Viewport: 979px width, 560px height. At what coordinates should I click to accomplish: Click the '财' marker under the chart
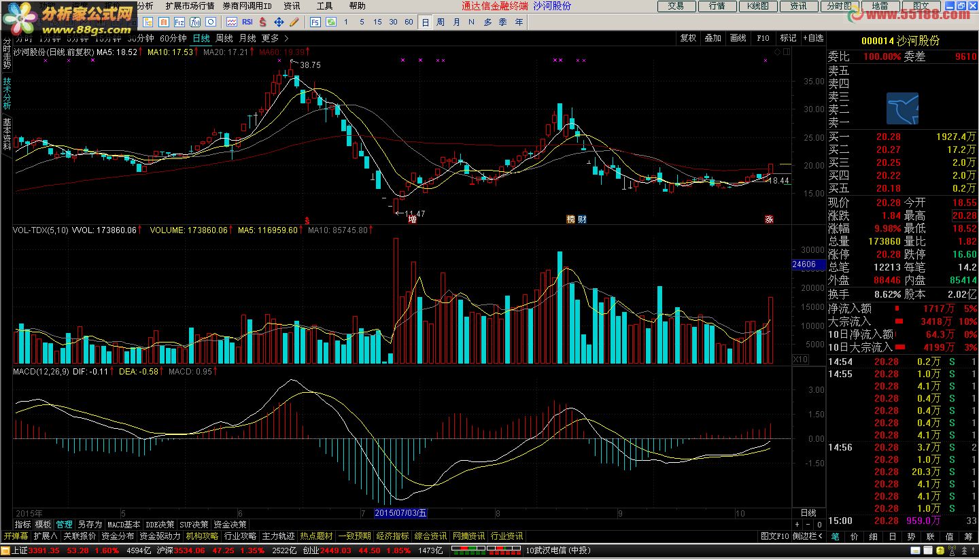click(582, 219)
